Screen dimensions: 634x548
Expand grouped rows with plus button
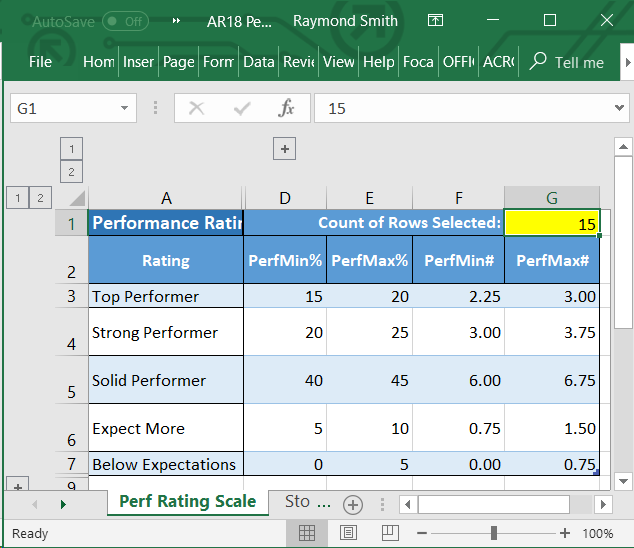point(18,484)
